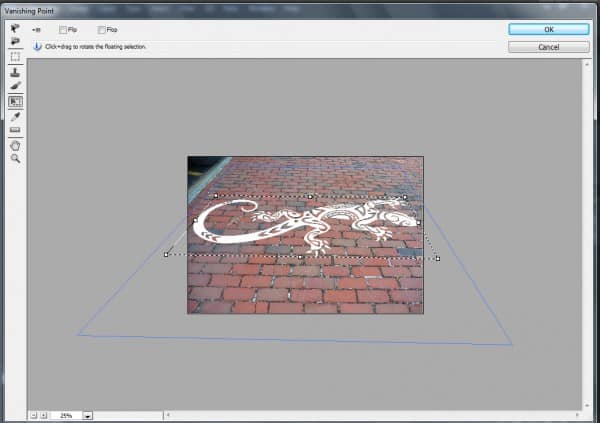Select the Edit Plane tool
Screen dimensions: 600x423
coord(15,28)
